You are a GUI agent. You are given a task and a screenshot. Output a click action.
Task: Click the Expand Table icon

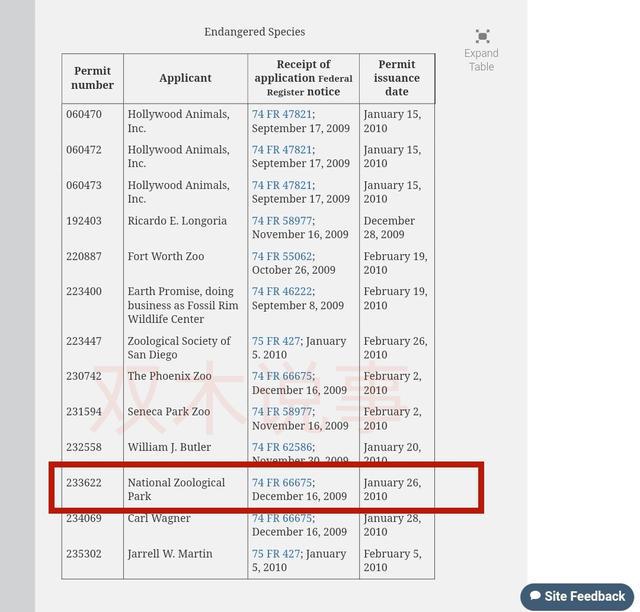pos(482,36)
